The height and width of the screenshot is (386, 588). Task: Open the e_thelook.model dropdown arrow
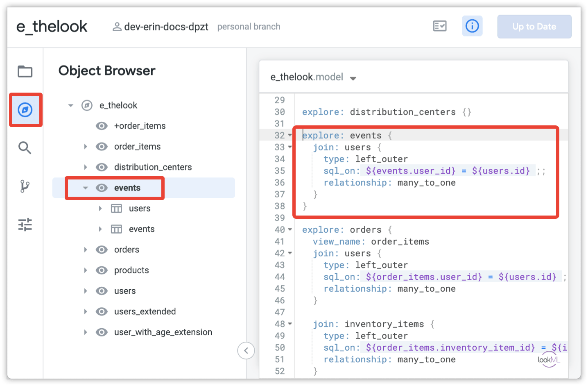click(x=353, y=78)
